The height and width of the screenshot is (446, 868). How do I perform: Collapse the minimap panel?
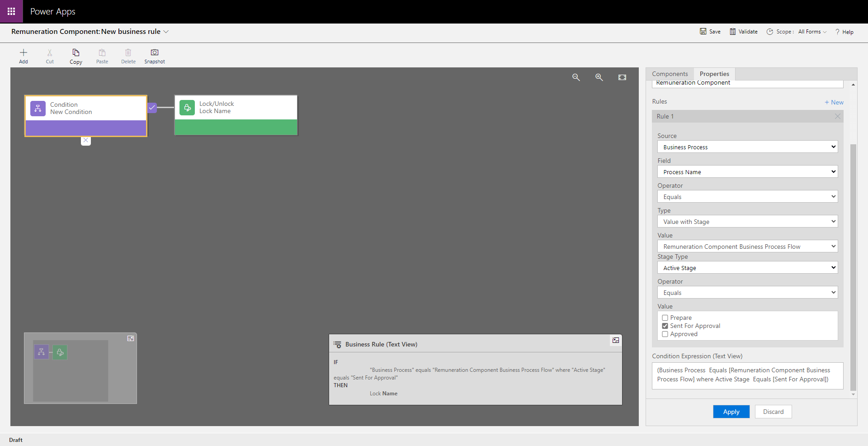coord(131,338)
